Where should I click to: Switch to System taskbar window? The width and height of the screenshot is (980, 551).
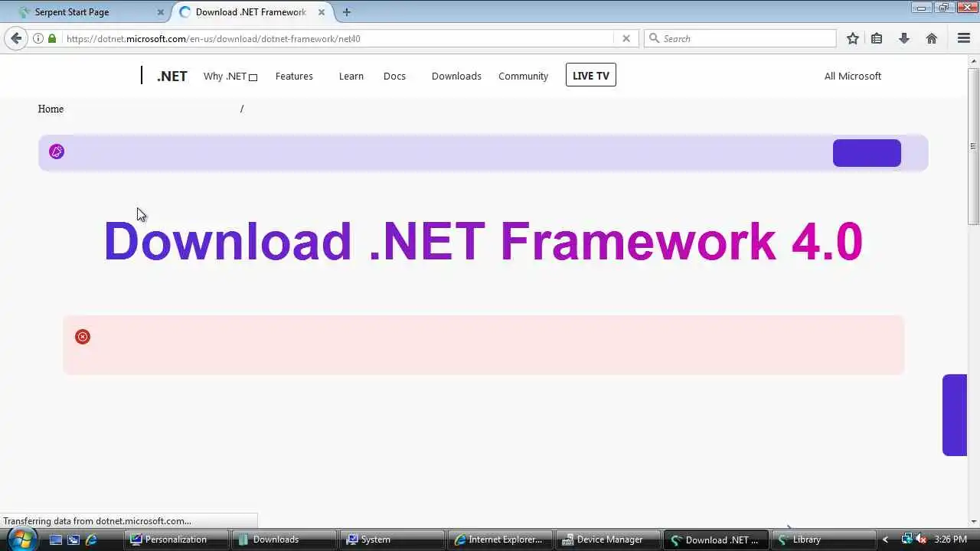[x=392, y=540]
